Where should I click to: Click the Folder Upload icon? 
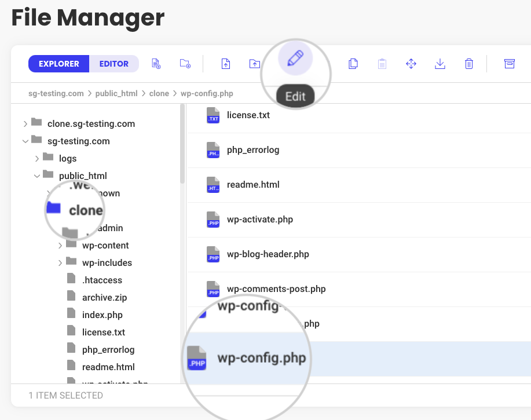click(255, 64)
